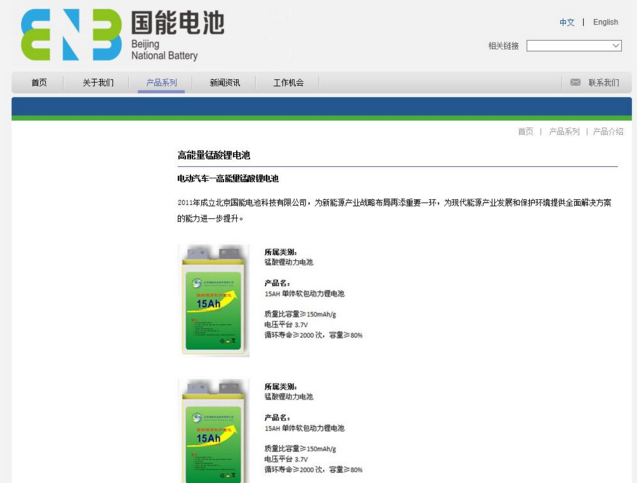Switch language to 中文
This screenshot has height=494, width=639.
[x=567, y=22]
